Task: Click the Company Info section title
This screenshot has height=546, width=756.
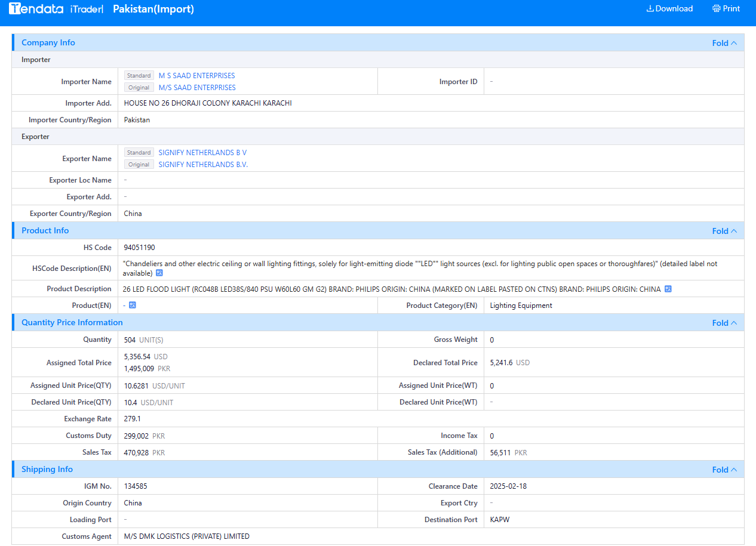Action: 48,43
